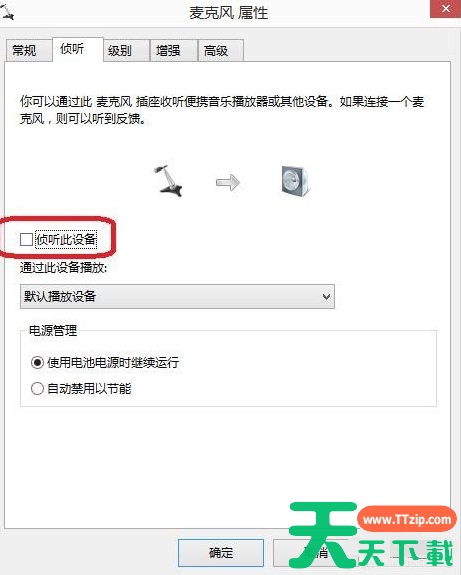This screenshot has width=461, height=575.
Task: Click the orange www.TTzip.com badge
Action: point(407,519)
